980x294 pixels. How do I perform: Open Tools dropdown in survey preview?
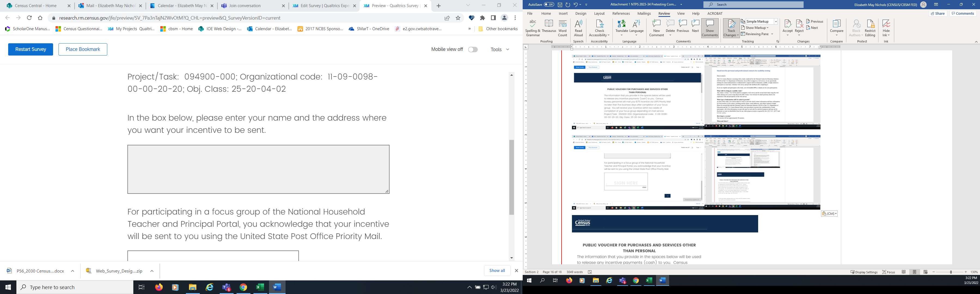[500, 50]
